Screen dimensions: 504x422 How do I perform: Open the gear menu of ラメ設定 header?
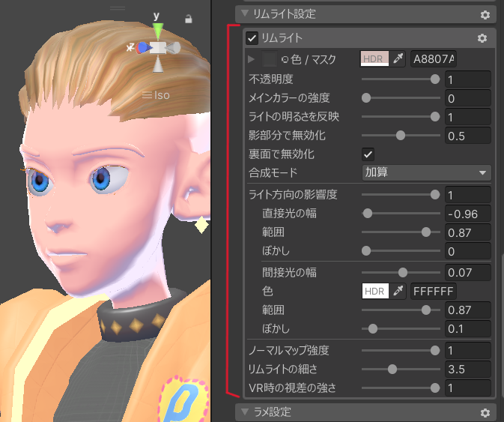485,412
